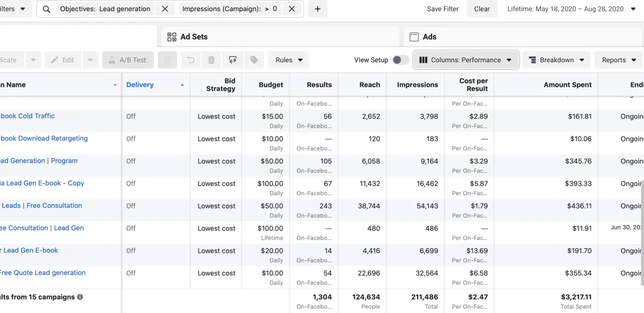
Task: Open the Leads | Free Consultation campaign
Action: point(41,206)
